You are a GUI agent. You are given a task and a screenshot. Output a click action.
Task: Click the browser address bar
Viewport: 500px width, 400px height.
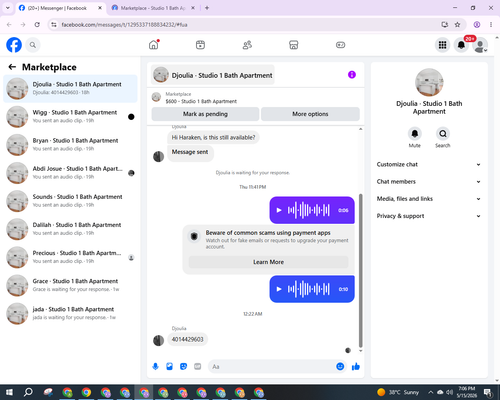tap(247, 25)
